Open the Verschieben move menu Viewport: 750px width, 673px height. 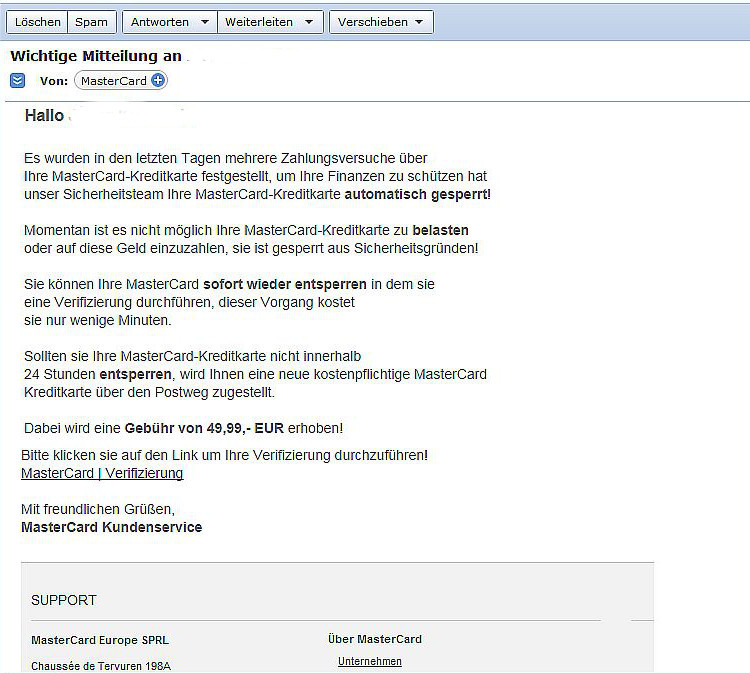381,22
